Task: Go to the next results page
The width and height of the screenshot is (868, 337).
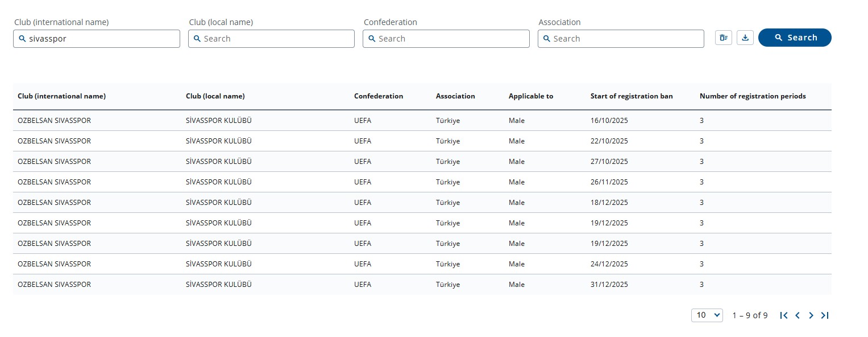Action: point(811,315)
